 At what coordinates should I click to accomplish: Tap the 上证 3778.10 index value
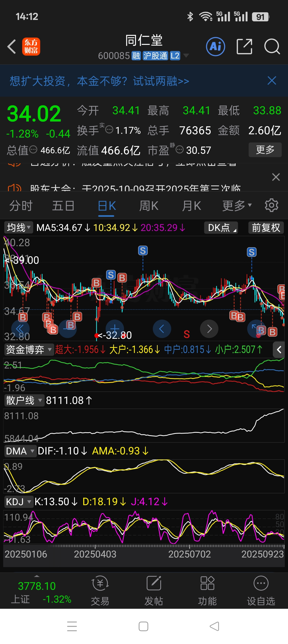tap(37, 586)
